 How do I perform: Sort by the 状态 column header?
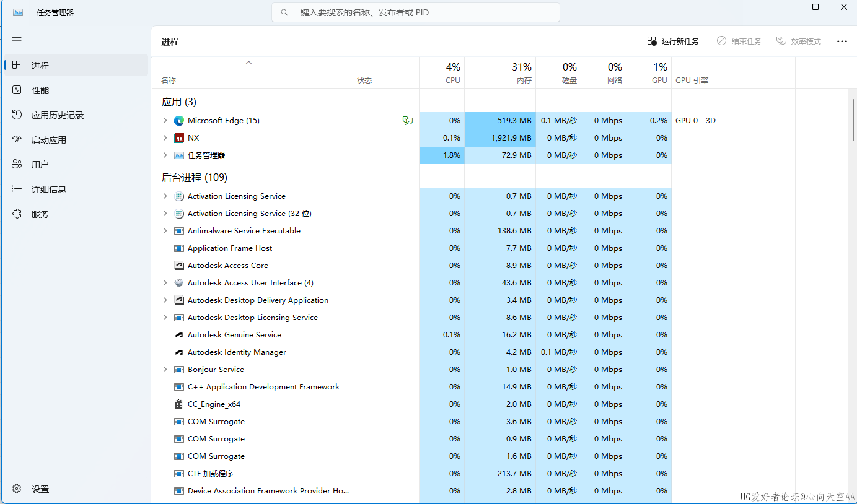tap(386, 72)
